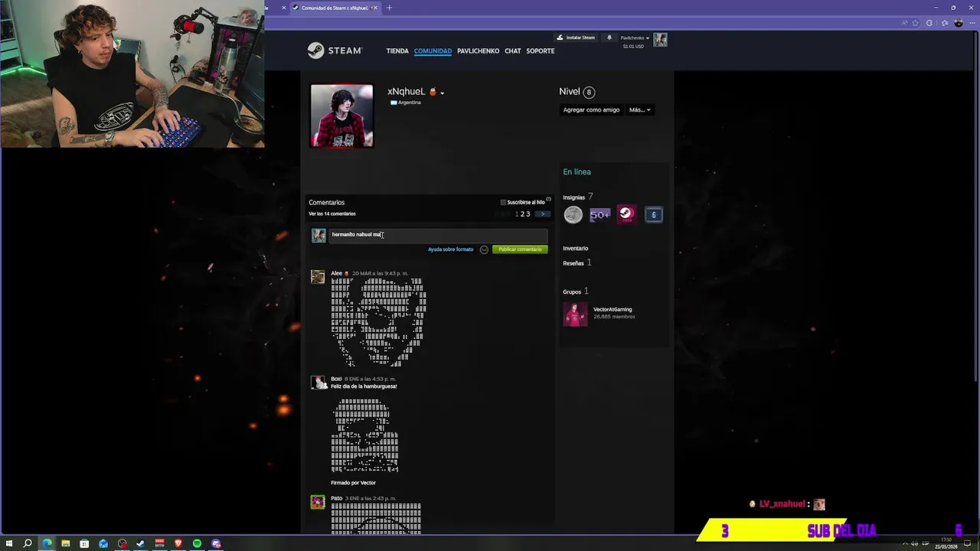Click the account avatar in the header
Viewport: 980px width, 551px height.
tap(660, 40)
